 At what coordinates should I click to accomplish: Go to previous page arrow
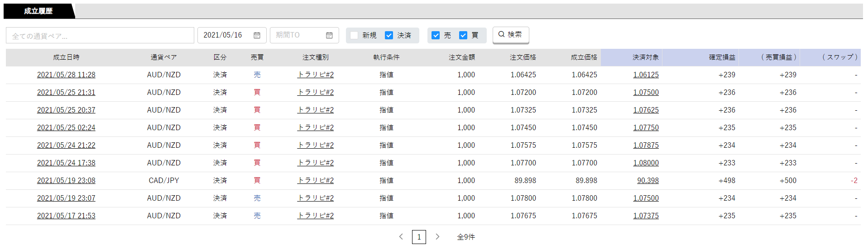coord(401,237)
